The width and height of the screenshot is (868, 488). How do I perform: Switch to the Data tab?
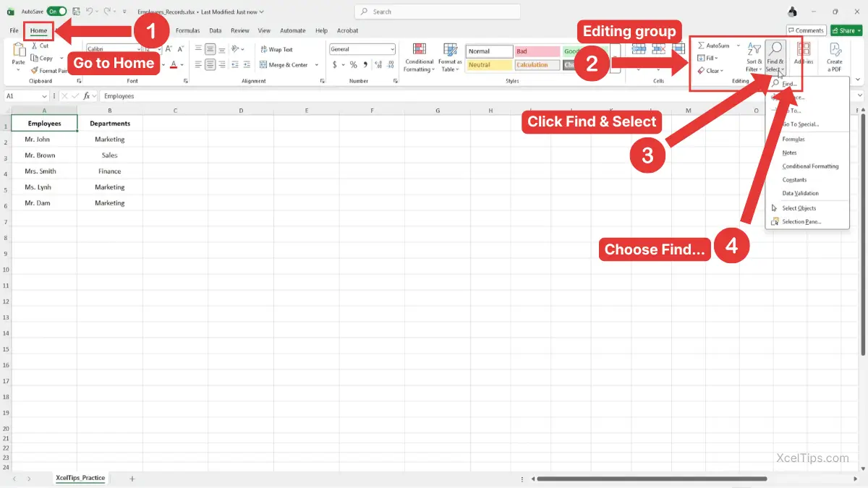(x=215, y=30)
